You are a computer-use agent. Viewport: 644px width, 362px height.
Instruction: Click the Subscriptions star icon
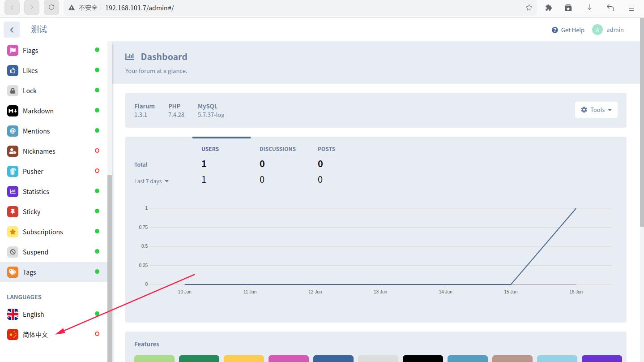pyautogui.click(x=13, y=232)
